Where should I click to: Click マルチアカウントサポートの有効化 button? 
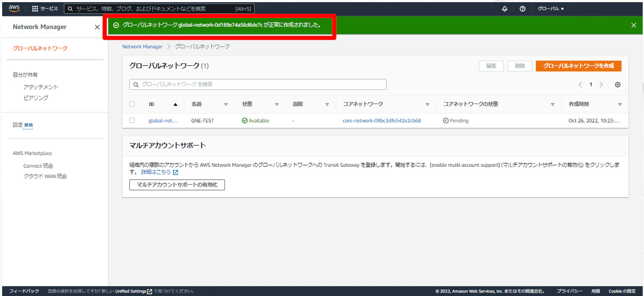tap(177, 185)
